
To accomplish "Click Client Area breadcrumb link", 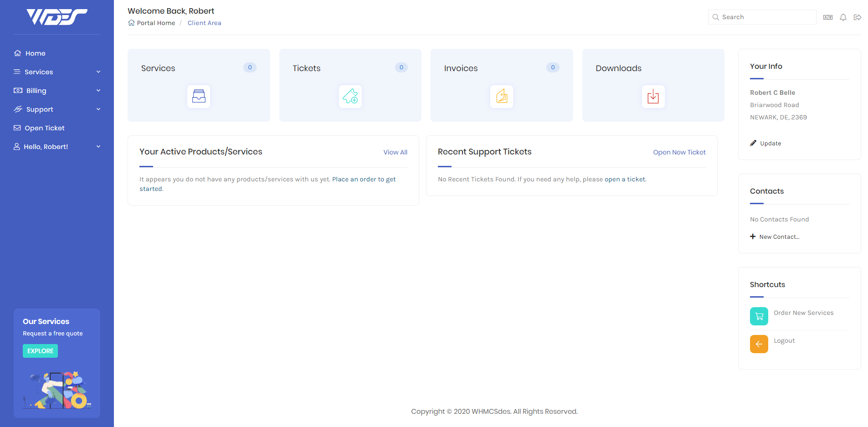I will 205,23.
